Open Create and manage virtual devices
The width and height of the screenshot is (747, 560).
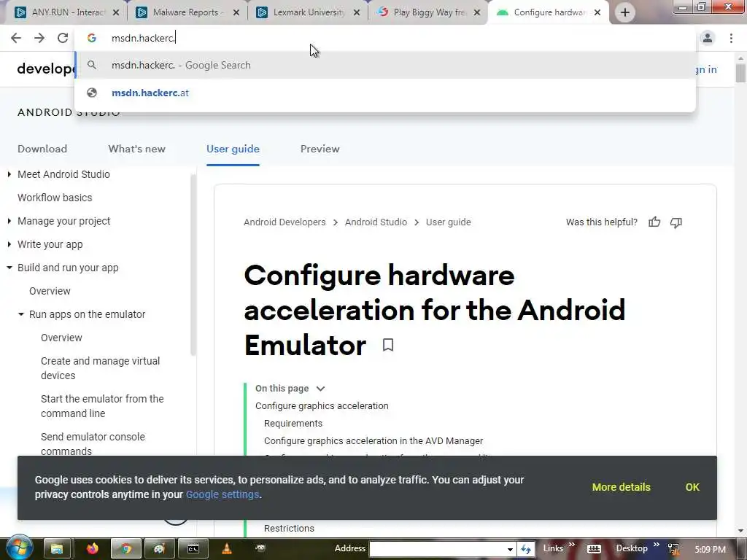pyautogui.click(x=100, y=368)
